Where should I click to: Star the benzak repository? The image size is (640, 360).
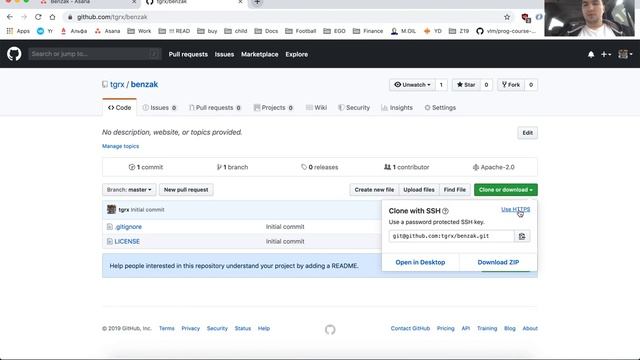[466, 85]
